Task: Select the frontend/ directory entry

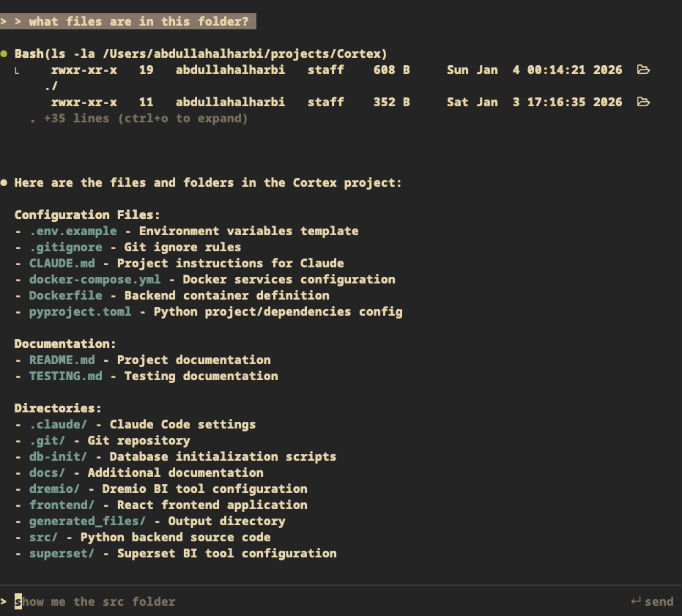Action: (x=62, y=505)
